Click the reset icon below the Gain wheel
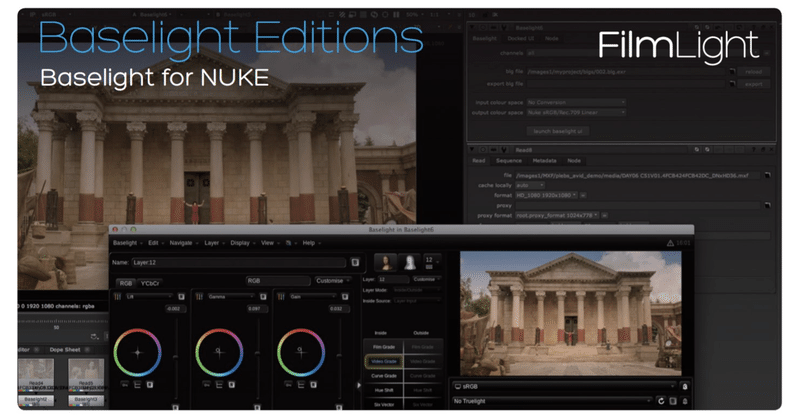Image resolution: width=800 pixels, height=419 pixels. 313,385
